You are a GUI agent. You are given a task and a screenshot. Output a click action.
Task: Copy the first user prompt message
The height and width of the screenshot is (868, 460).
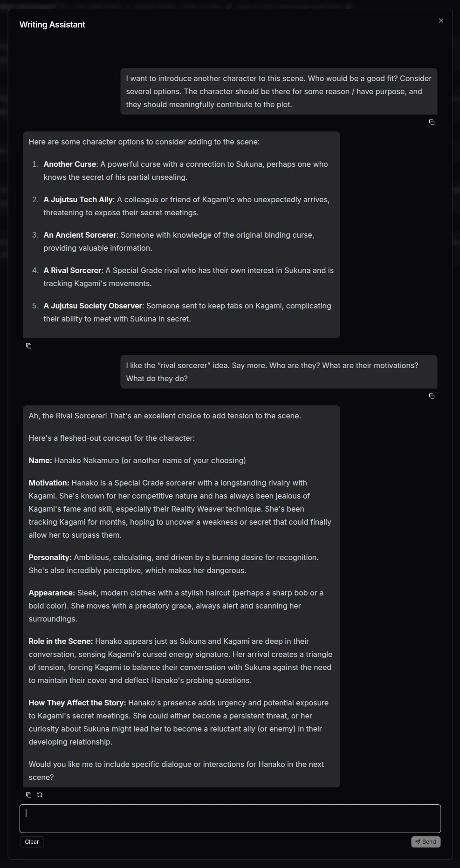[432, 122]
